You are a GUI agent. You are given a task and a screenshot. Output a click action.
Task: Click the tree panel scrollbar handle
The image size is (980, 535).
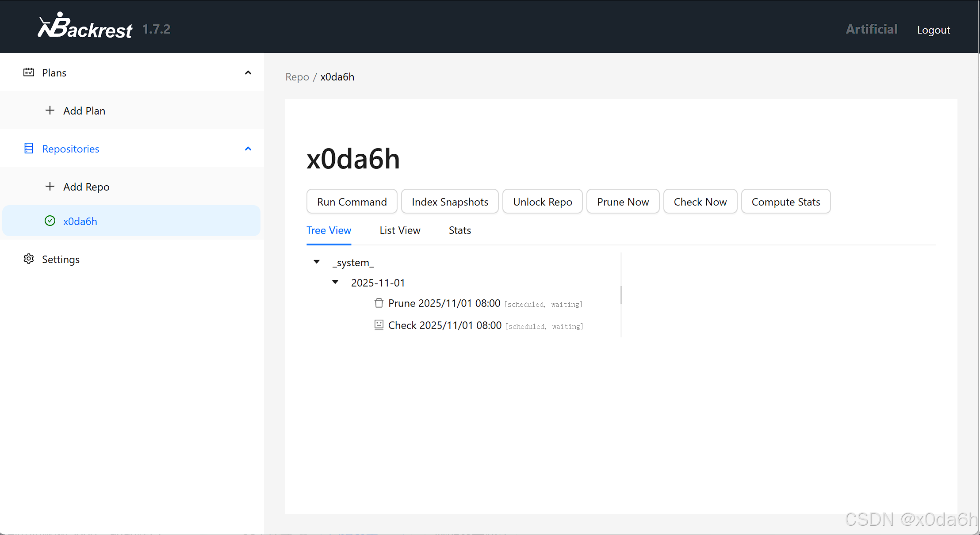[x=621, y=295]
